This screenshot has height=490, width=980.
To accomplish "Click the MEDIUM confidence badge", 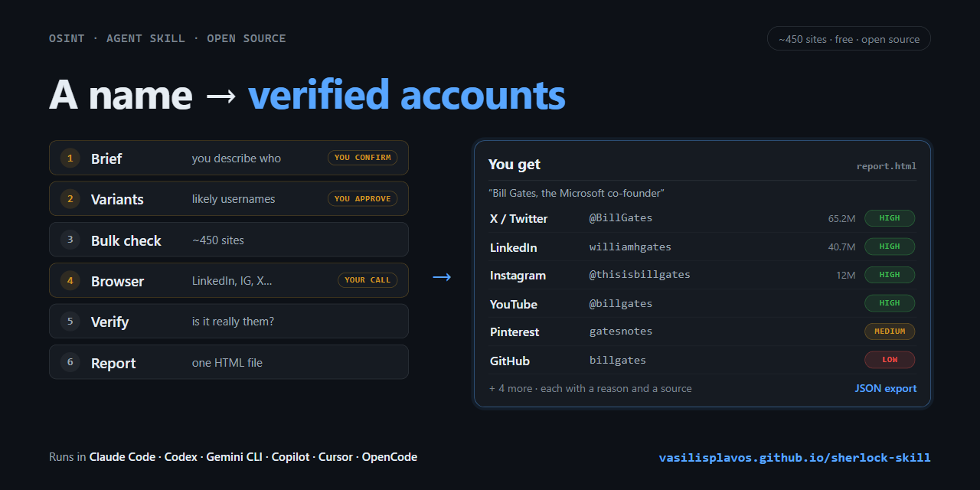I will click(890, 332).
